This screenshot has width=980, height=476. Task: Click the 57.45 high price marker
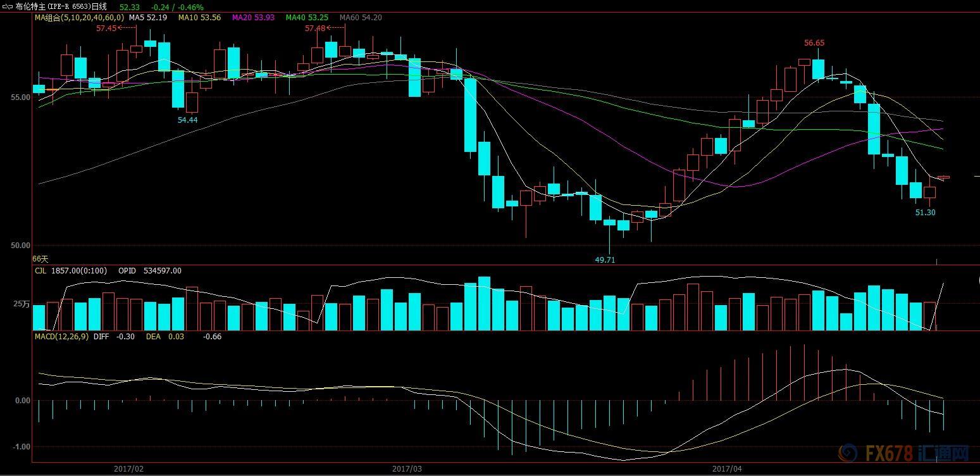pos(106,28)
